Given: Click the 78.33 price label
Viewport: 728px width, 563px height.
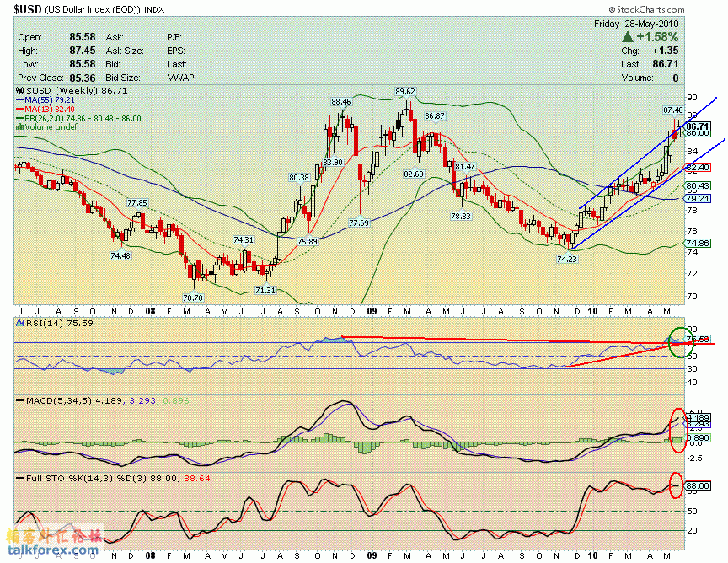Looking at the screenshot, I should point(461,216).
